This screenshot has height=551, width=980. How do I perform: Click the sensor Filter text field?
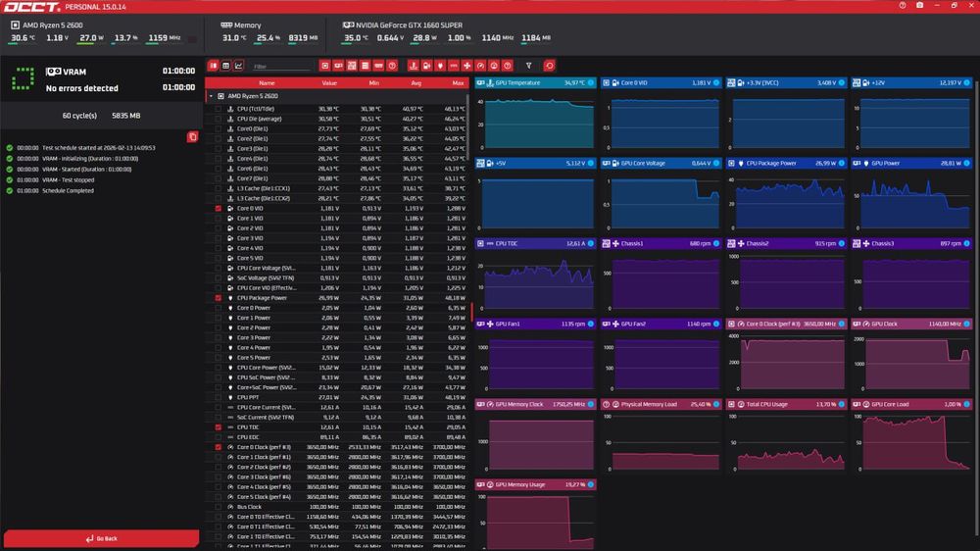tap(281, 67)
